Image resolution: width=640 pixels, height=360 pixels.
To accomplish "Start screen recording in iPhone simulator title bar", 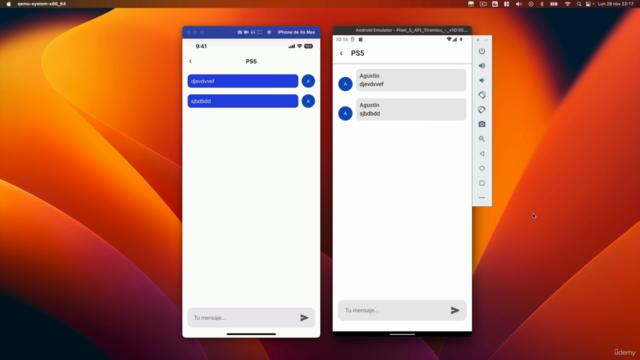I will coord(246,32).
